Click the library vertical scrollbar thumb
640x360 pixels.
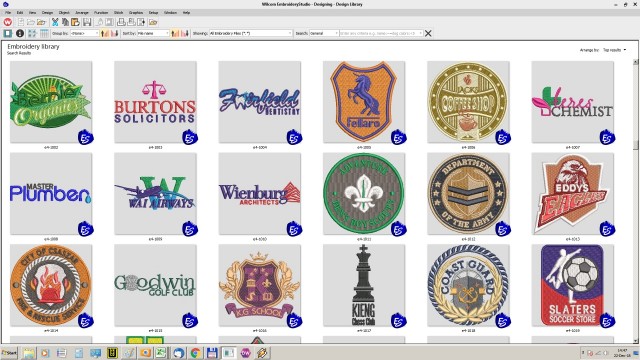(636, 145)
